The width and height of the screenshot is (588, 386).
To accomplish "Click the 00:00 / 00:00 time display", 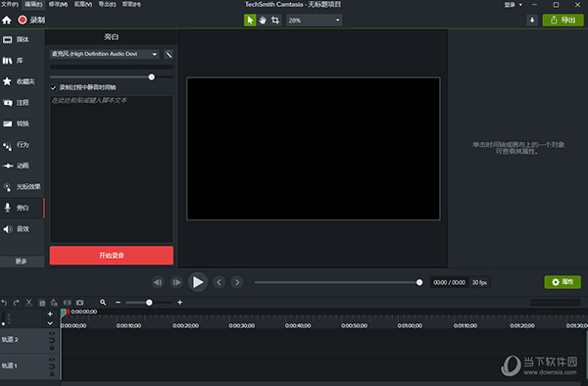I will (449, 282).
